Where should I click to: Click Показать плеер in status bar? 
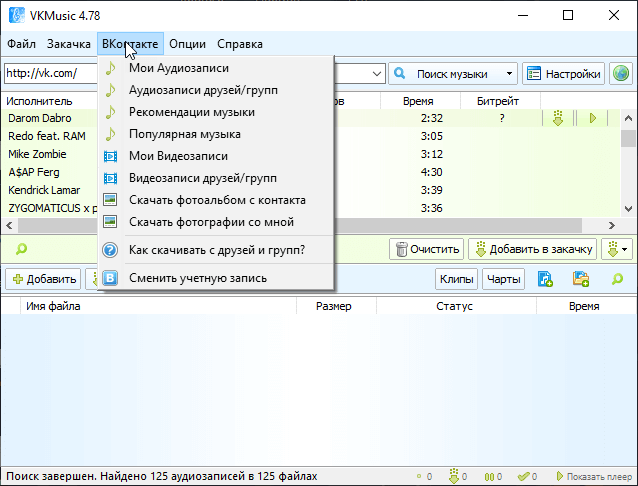(594, 476)
